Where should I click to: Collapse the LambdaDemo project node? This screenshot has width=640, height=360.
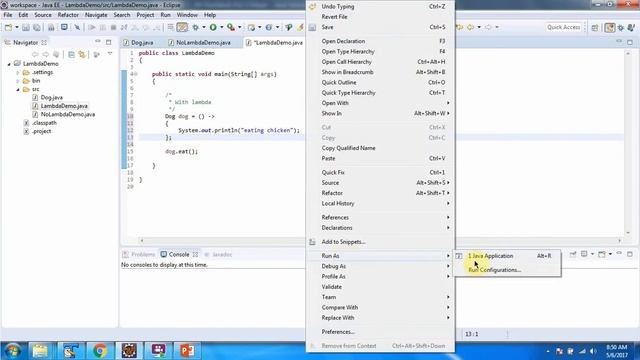click(x=9, y=64)
